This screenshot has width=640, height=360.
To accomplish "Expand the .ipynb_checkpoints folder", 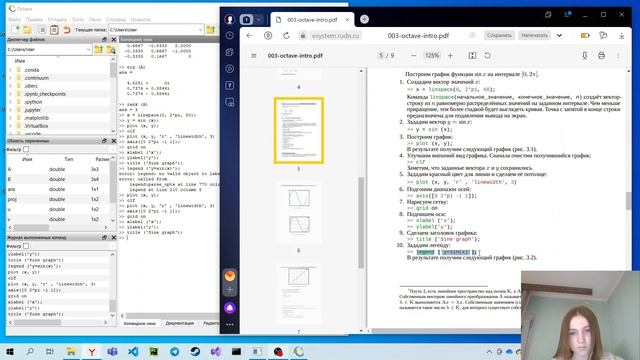I will click(10, 94).
